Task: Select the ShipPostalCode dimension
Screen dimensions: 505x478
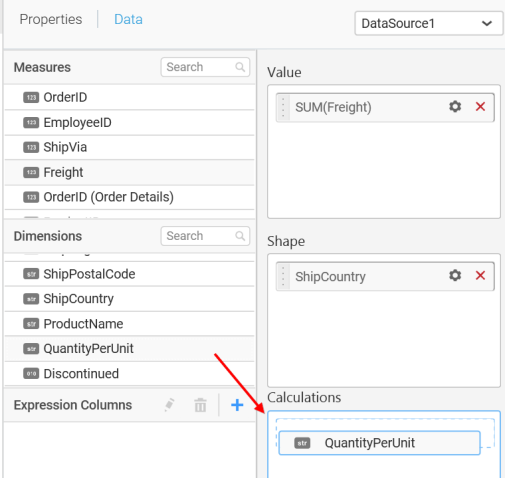Action: click(x=129, y=274)
